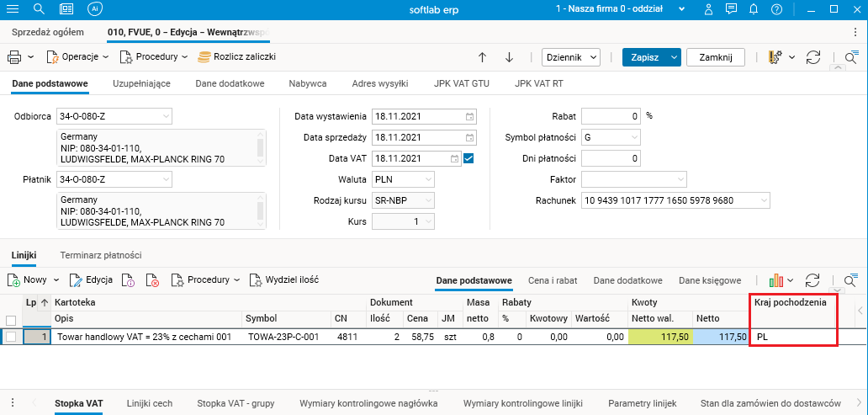Switch to the JPK VAT GTU tab
This screenshot has width=868, height=415.
point(462,83)
